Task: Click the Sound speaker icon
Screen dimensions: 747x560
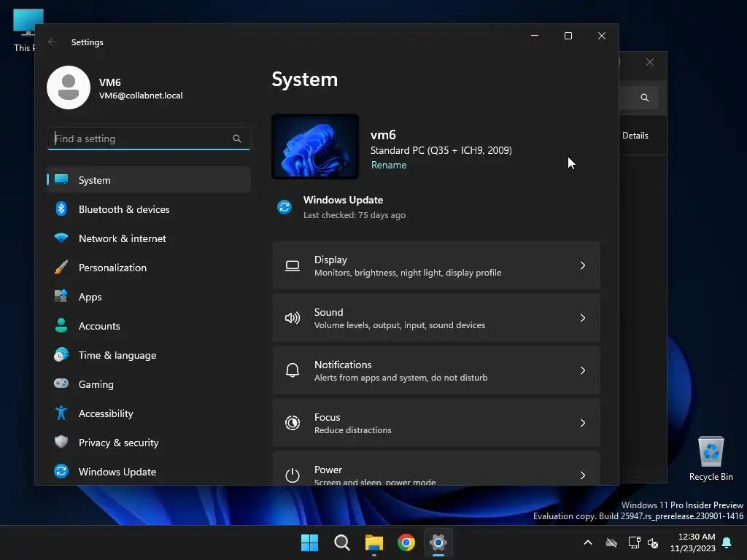Action: pos(293,318)
